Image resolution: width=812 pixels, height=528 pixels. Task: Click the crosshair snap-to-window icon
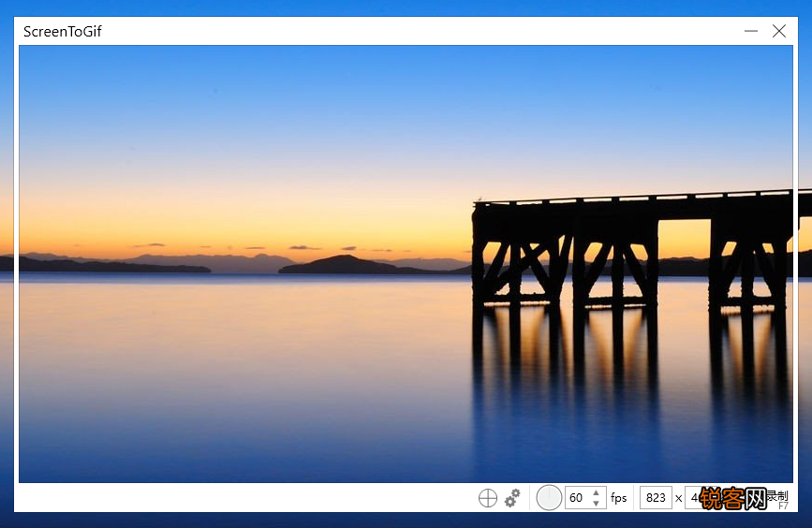point(487,498)
